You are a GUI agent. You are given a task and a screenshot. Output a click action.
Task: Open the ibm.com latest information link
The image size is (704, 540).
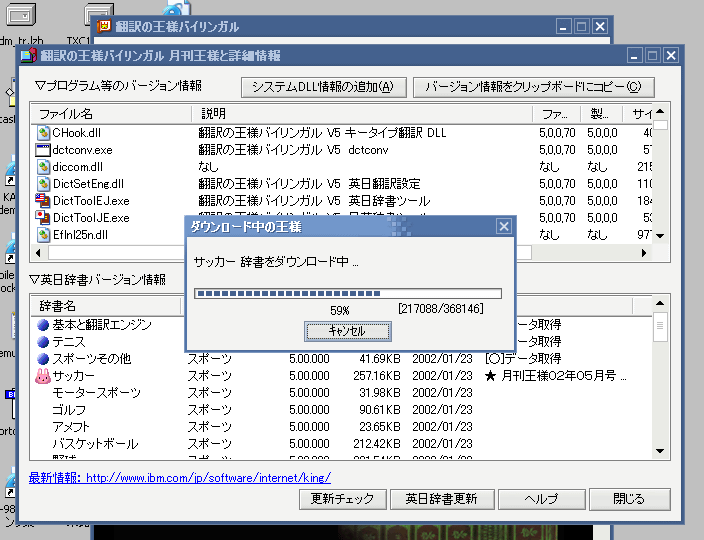207,478
